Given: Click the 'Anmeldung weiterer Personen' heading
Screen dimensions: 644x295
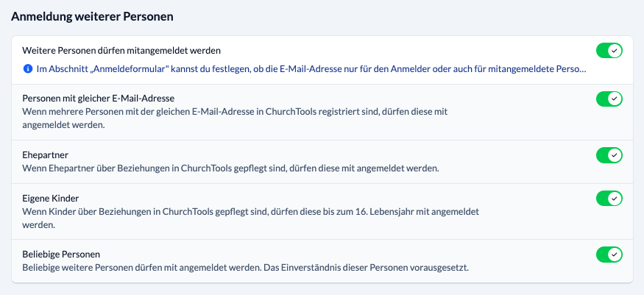Looking at the screenshot, I should tap(97, 15).
